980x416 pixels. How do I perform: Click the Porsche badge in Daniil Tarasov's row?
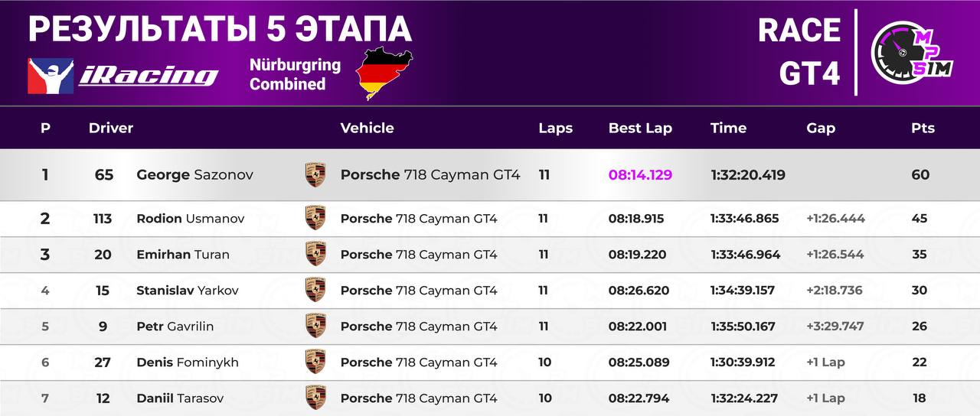(315, 398)
